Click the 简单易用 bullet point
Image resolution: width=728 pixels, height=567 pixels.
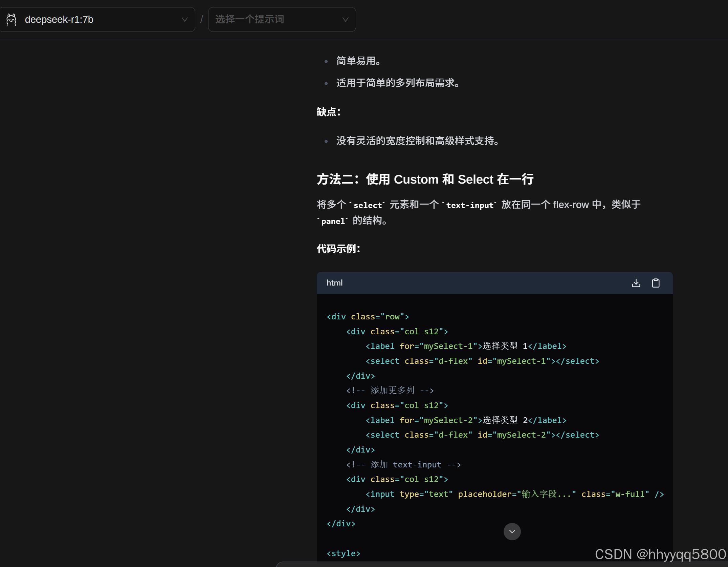tap(359, 61)
